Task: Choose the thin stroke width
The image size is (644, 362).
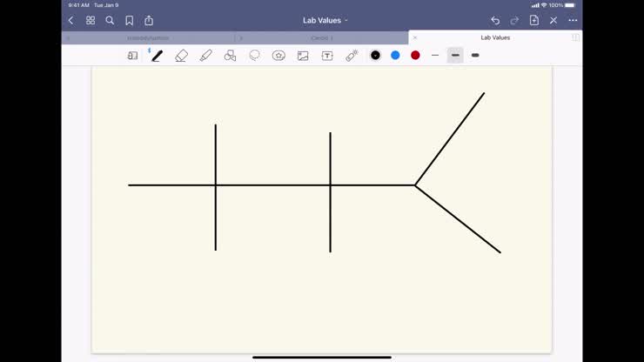Action: 435,55
